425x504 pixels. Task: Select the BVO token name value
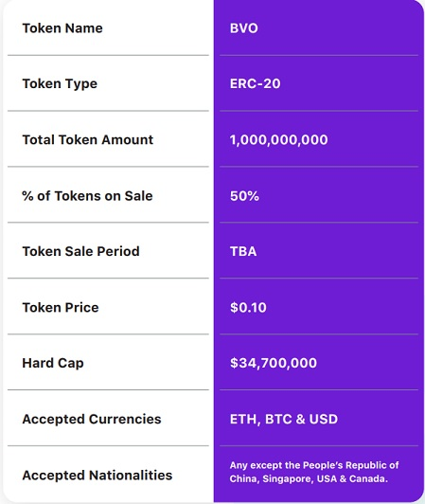(x=244, y=28)
